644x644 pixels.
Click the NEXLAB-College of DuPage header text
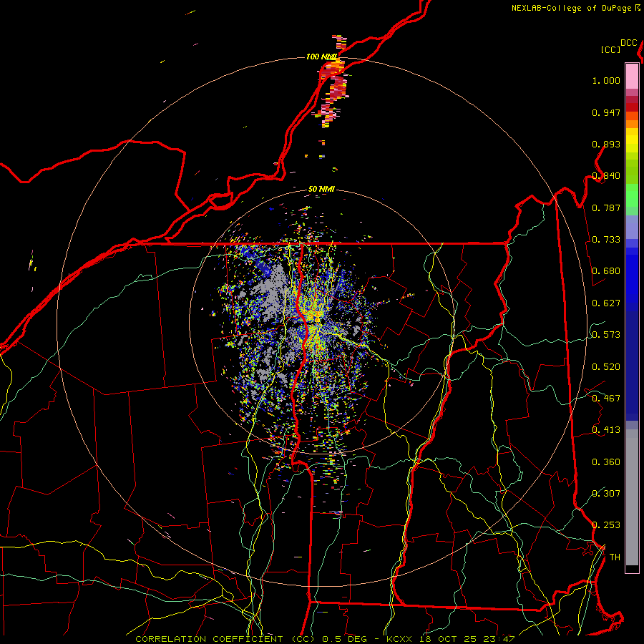[x=572, y=8]
